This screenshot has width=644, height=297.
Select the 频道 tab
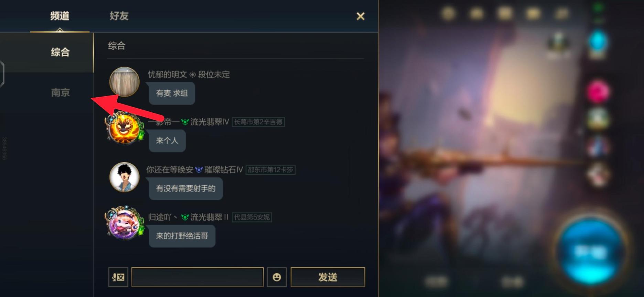pos(60,16)
